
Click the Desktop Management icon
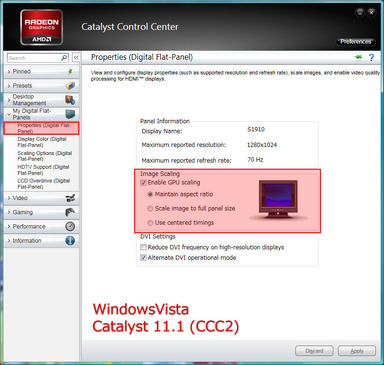tap(70, 100)
